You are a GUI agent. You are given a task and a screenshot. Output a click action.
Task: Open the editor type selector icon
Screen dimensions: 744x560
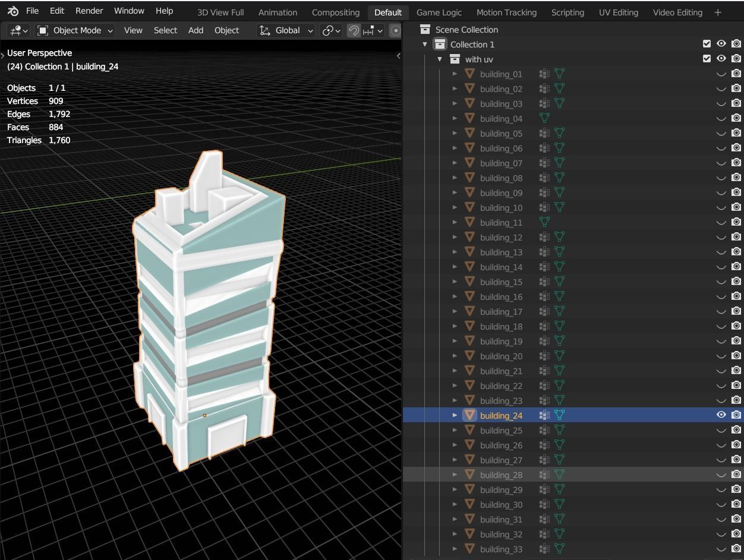[x=19, y=30]
